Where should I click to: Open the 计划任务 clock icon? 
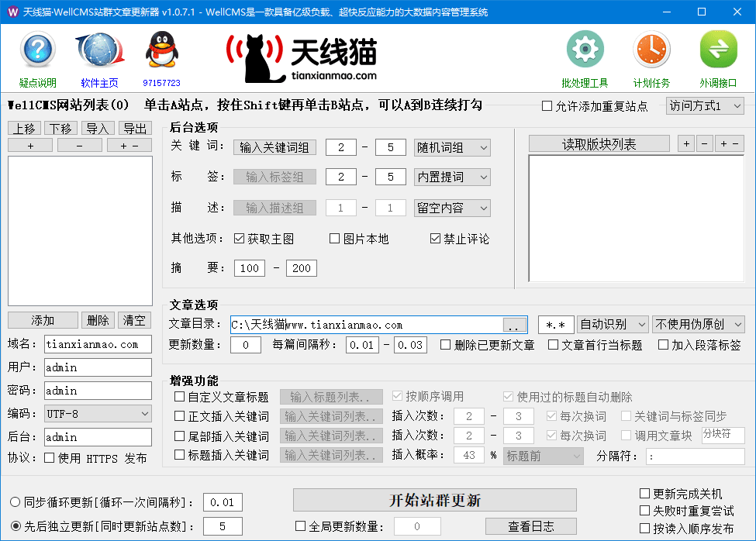[x=651, y=49]
